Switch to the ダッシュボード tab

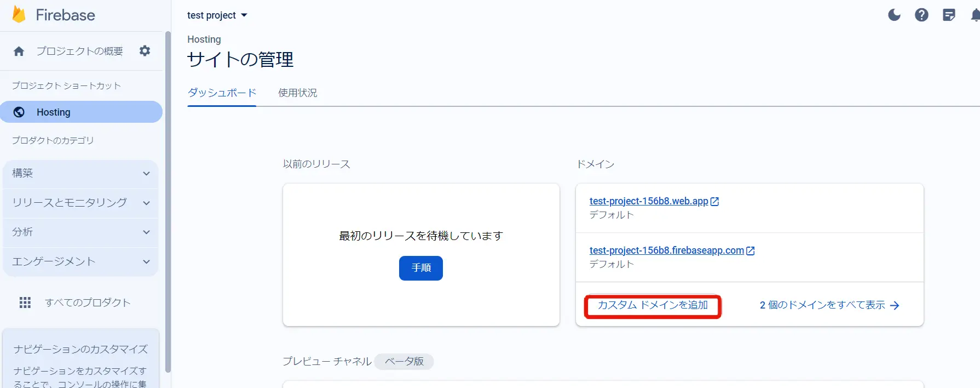[x=222, y=93]
